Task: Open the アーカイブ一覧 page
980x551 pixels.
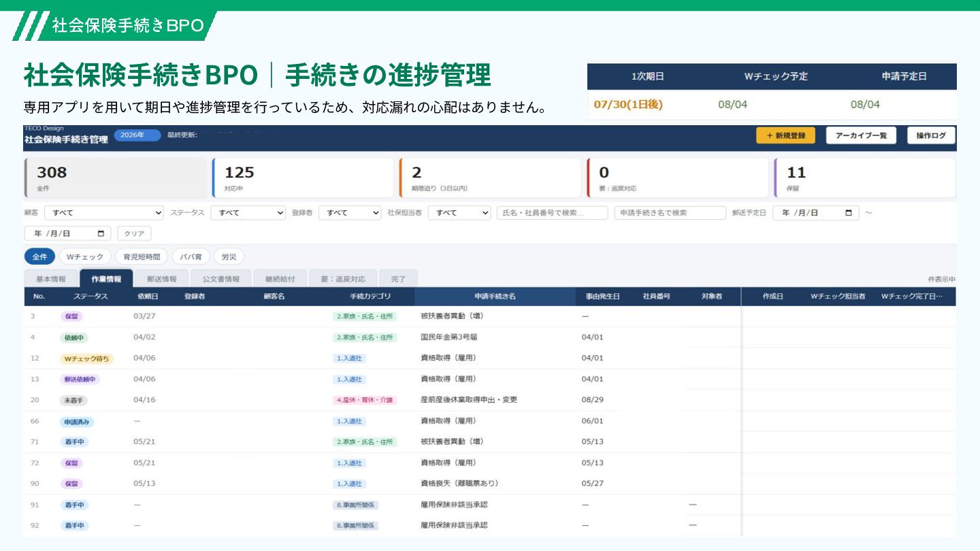Action: coord(861,135)
